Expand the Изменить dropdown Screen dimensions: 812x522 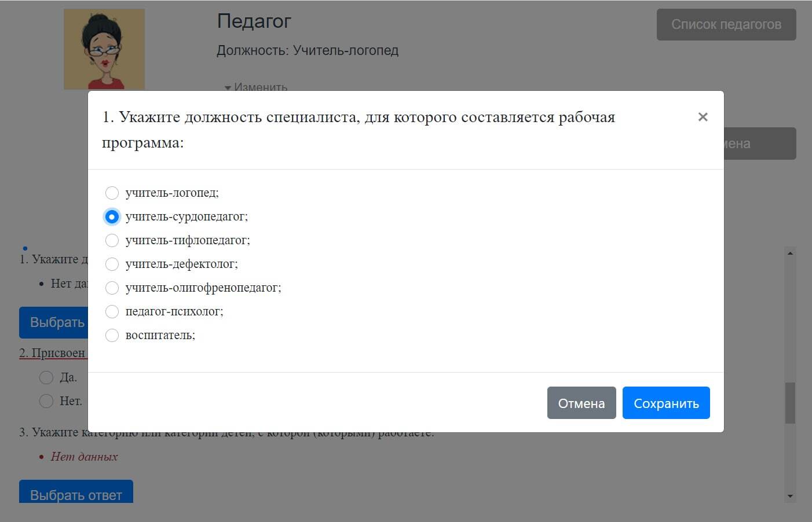point(256,87)
